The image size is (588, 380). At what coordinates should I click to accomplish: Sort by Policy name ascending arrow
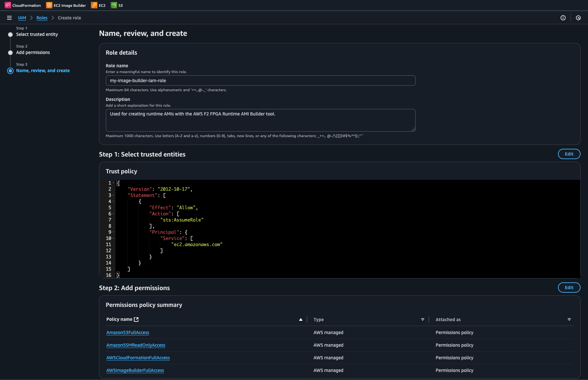(301, 320)
